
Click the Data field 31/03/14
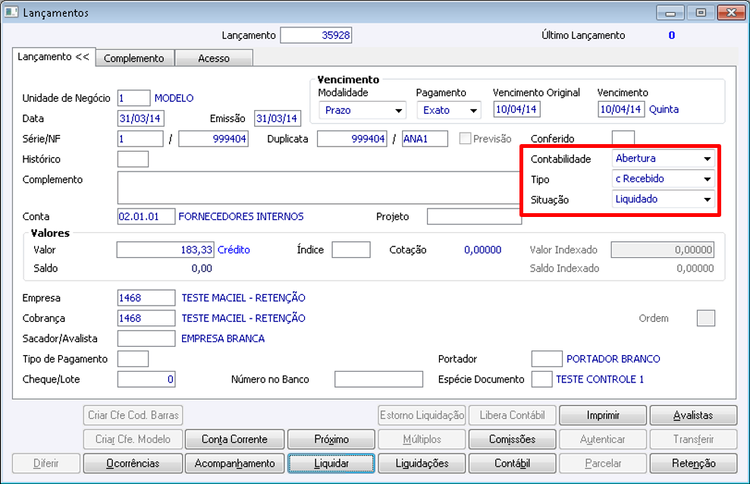(140, 119)
